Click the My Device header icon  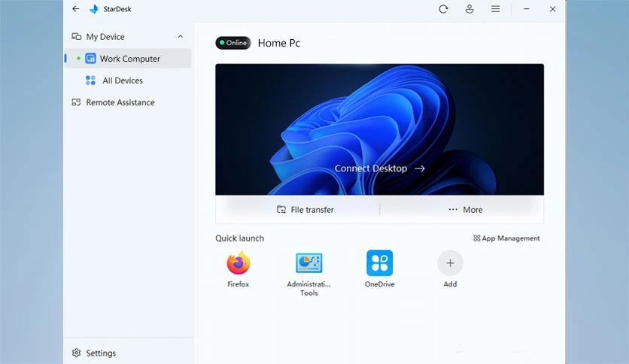[76, 37]
